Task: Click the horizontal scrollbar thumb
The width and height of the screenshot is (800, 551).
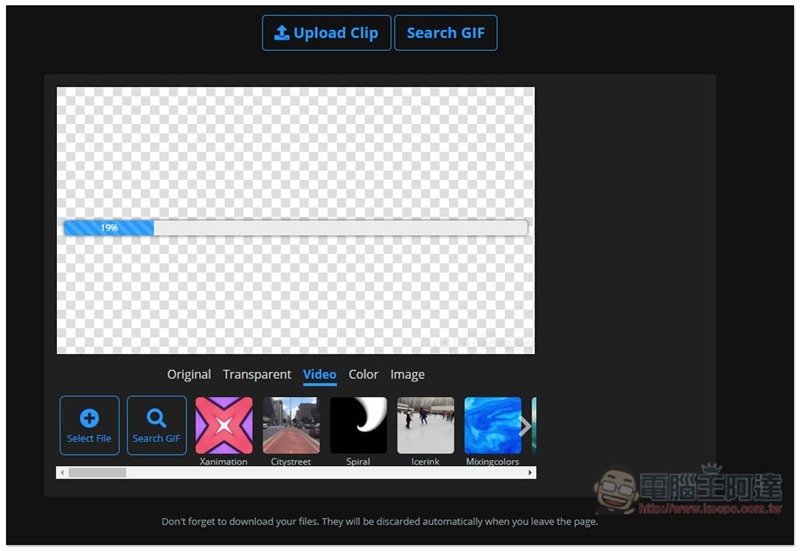Action: pyautogui.click(x=97, y=473)
